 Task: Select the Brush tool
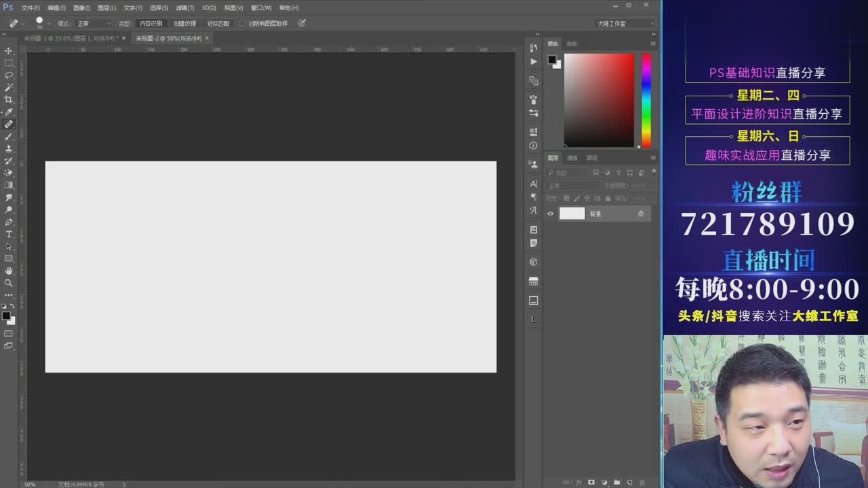coord(9,136)
